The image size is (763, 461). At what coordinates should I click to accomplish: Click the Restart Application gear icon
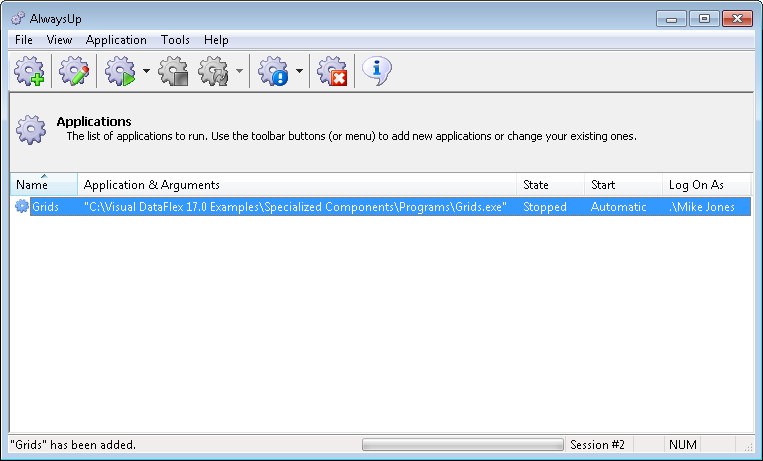(x=213, y=71)
